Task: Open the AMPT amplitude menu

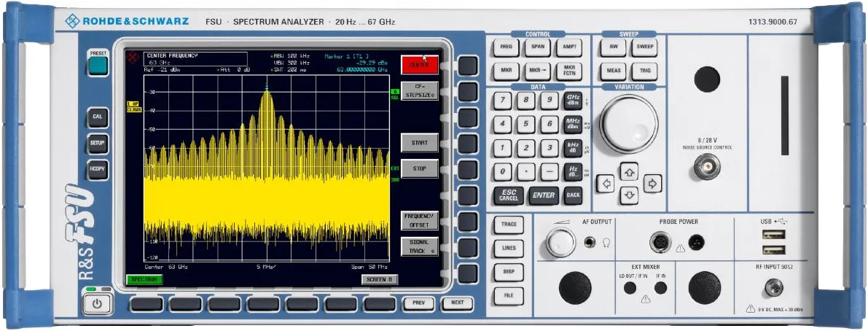Action: pos(569,47)
